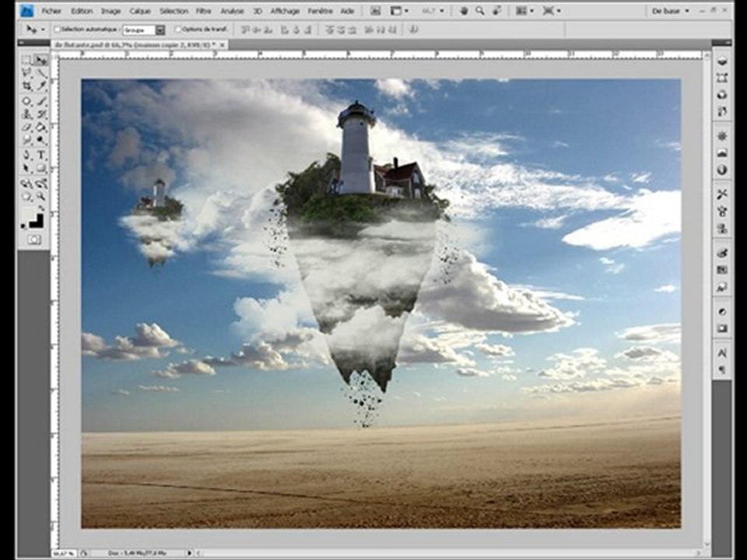Select the Eyedropper tool

(41, 86)
